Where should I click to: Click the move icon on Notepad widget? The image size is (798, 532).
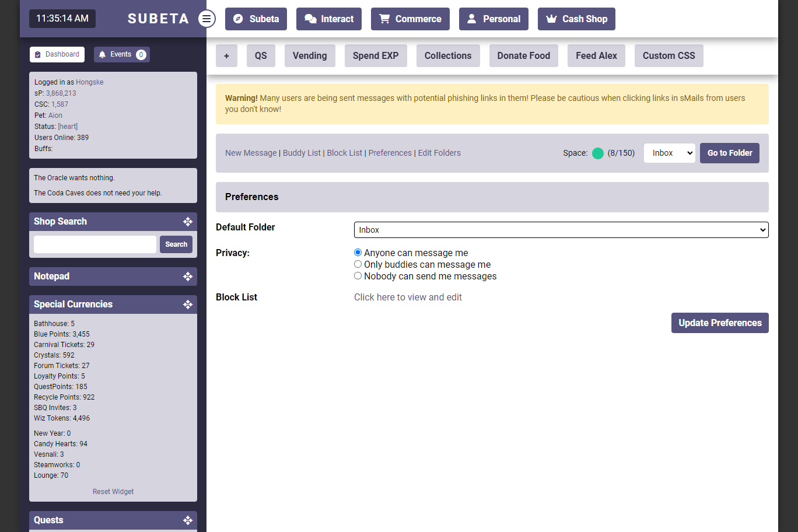coord(188,276)
